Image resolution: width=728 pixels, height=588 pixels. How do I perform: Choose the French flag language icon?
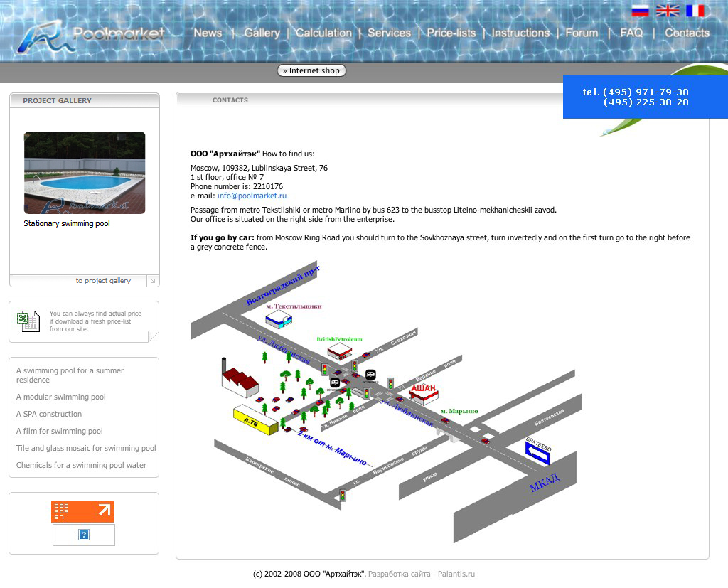695,11
